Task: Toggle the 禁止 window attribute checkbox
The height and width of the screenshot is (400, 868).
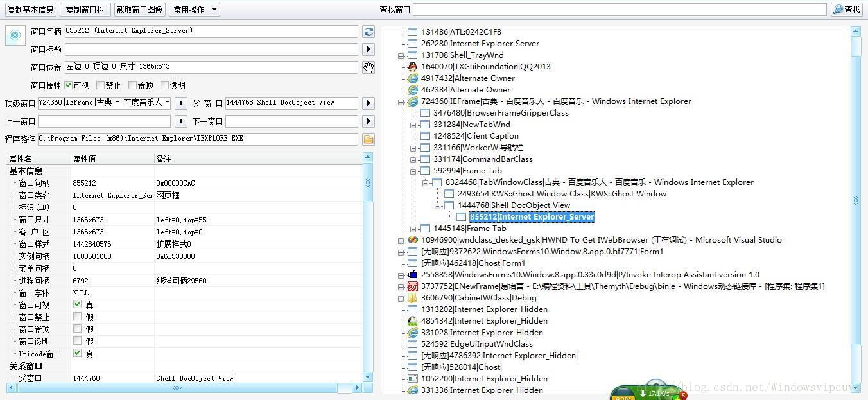Action: point(100,85)
